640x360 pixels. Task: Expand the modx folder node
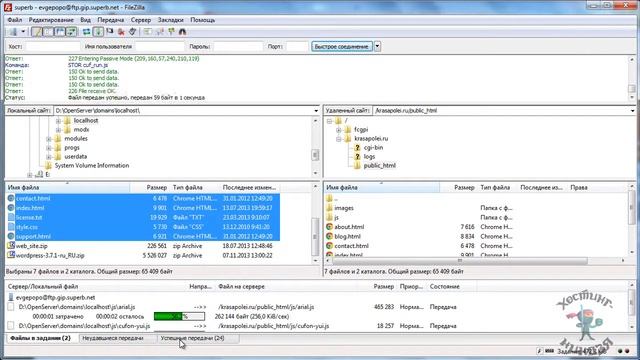[58, 130]
